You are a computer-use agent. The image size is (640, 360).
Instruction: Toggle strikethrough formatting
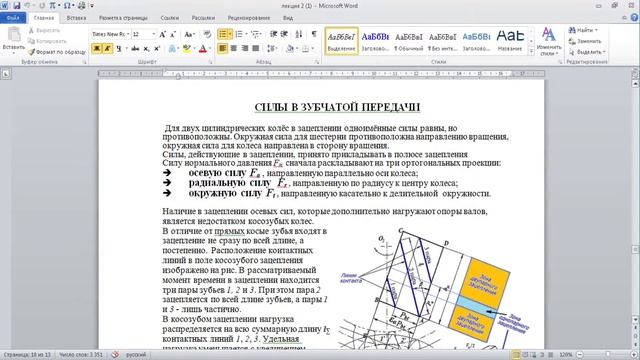135,49
